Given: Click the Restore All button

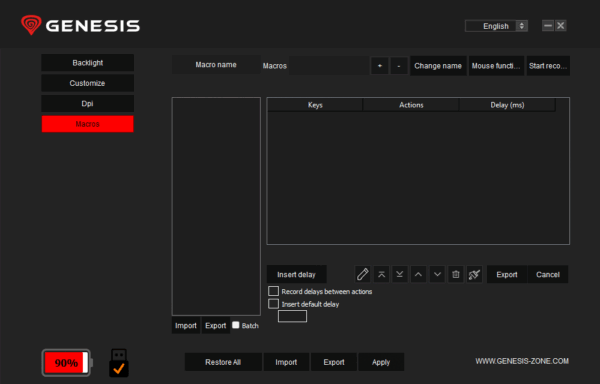Looking at the screenshot, I should tap(223, 362).
